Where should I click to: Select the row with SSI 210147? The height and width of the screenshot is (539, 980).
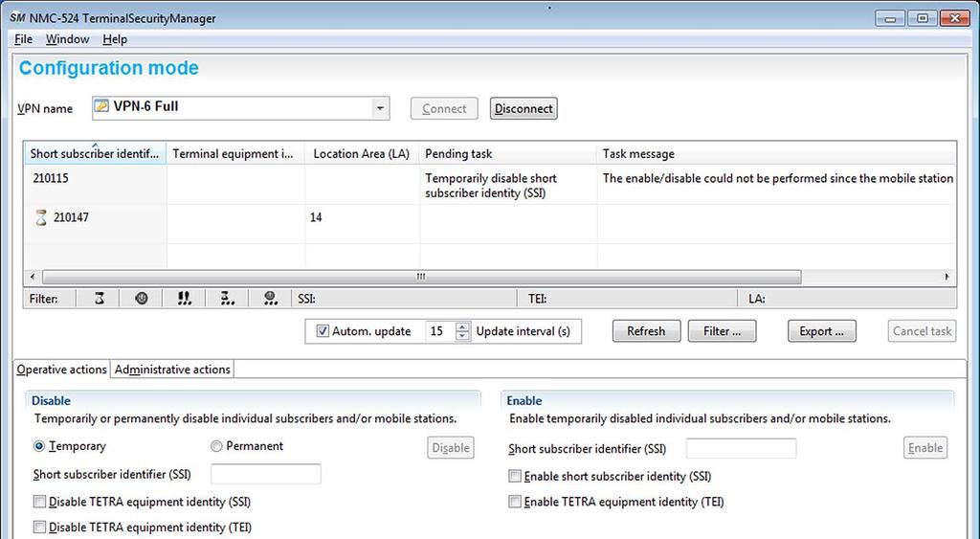point(490,224)
